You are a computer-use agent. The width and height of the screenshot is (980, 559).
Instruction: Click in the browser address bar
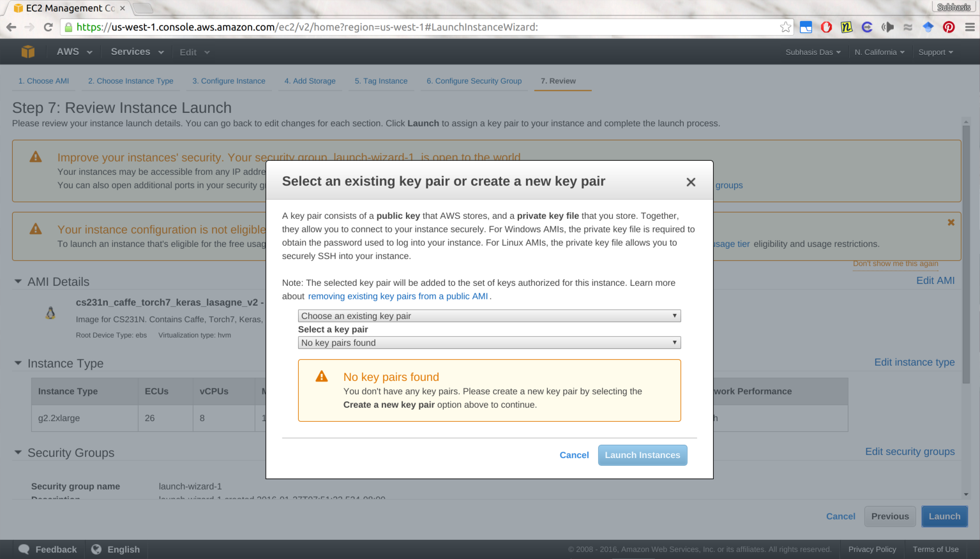point(421,27)
